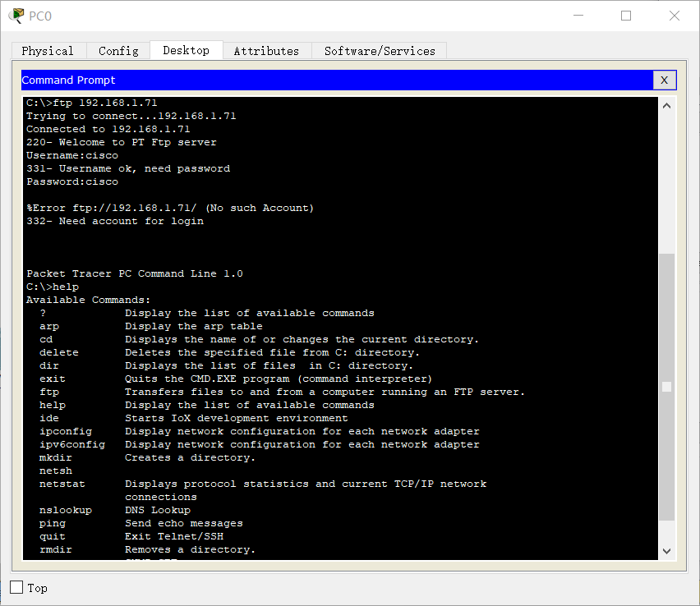Click 'Exit Telnet/SSH' description
This screenshot has height=606, width=700.
174,536
